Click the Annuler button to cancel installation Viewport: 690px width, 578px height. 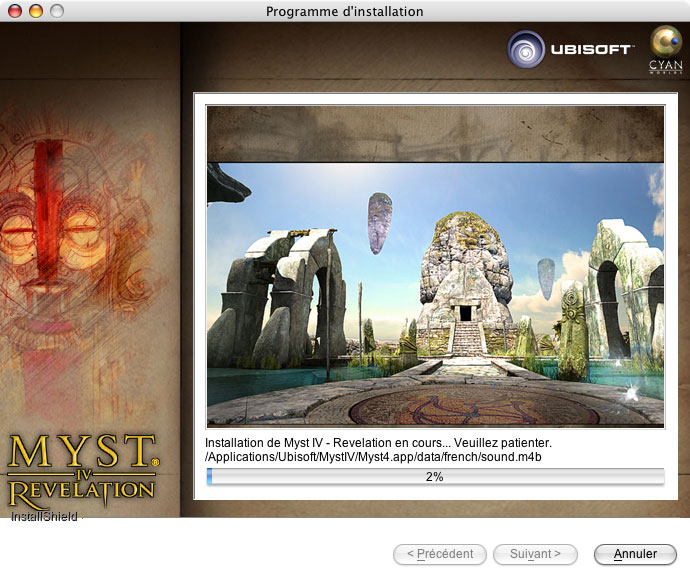coord(635,554)
